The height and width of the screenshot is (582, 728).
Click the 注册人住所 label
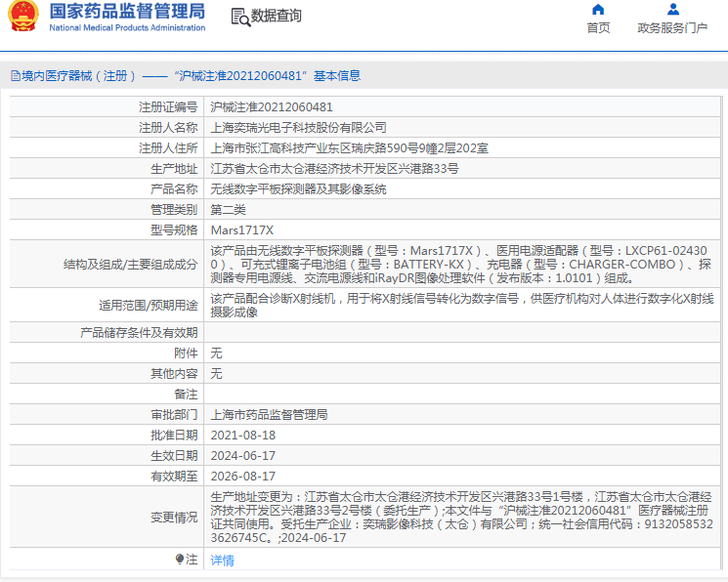168,148
